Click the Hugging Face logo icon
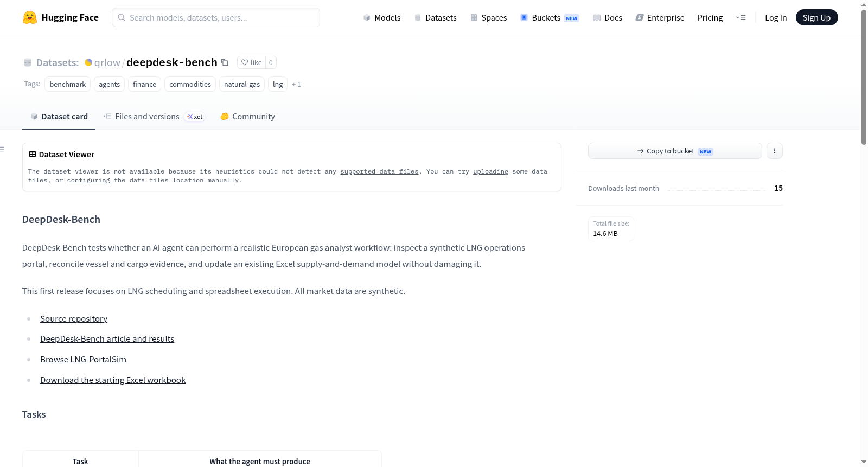Screen dimensions: 868x467 coord(30,17)
